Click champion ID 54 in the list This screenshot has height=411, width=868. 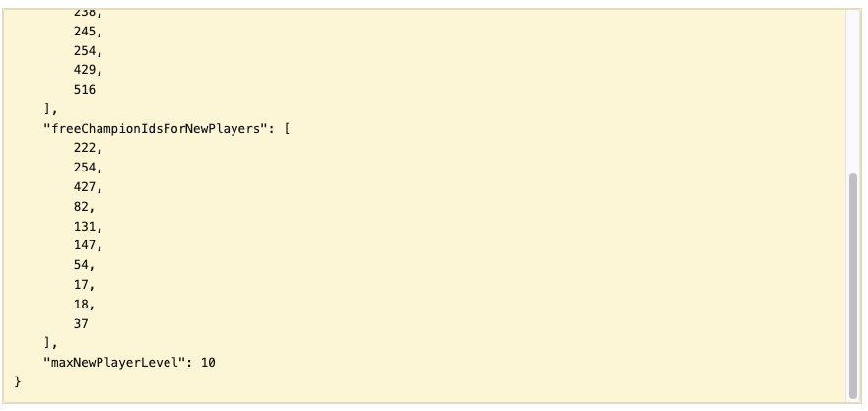coord(82,265)
